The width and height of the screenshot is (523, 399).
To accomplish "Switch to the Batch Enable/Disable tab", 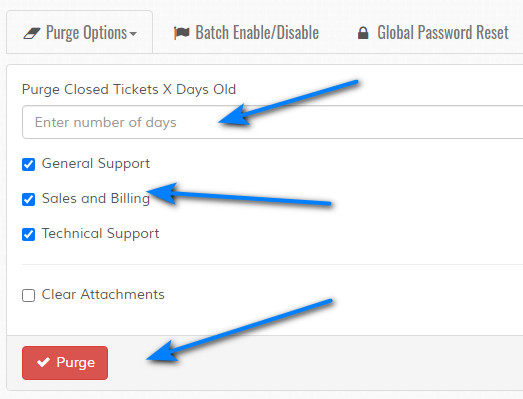I will (246, 33).
